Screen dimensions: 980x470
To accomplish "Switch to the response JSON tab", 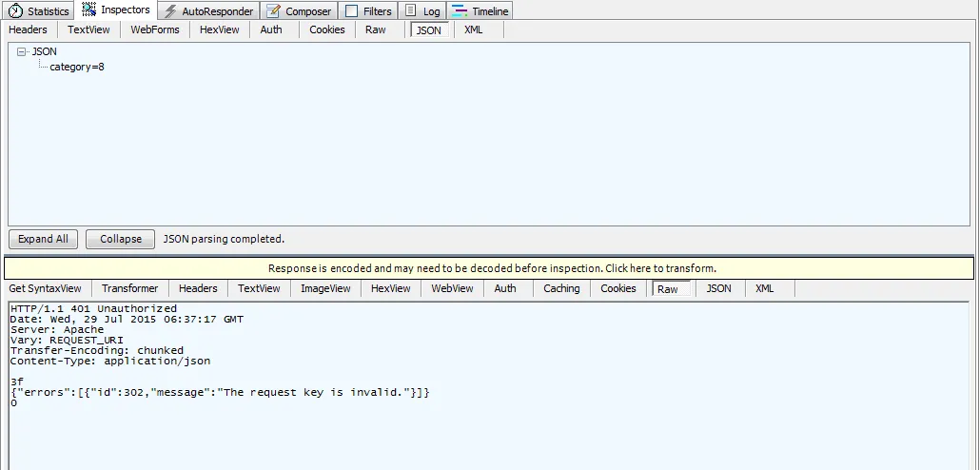I will (x=718, y=288).
